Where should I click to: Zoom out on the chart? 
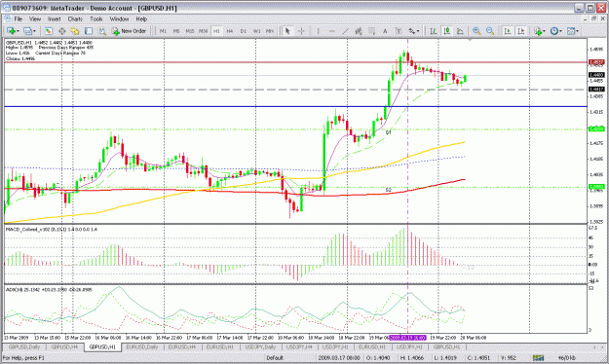(490, 31)
